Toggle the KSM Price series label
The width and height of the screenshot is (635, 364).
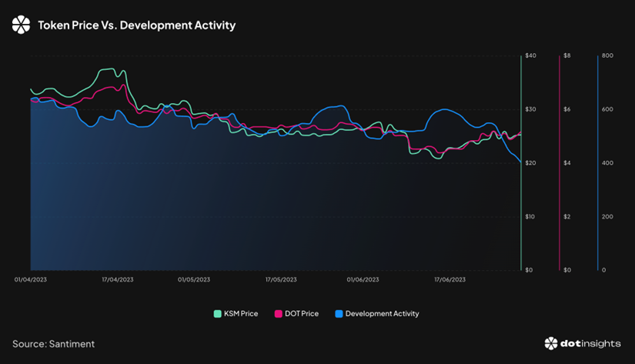240,314
